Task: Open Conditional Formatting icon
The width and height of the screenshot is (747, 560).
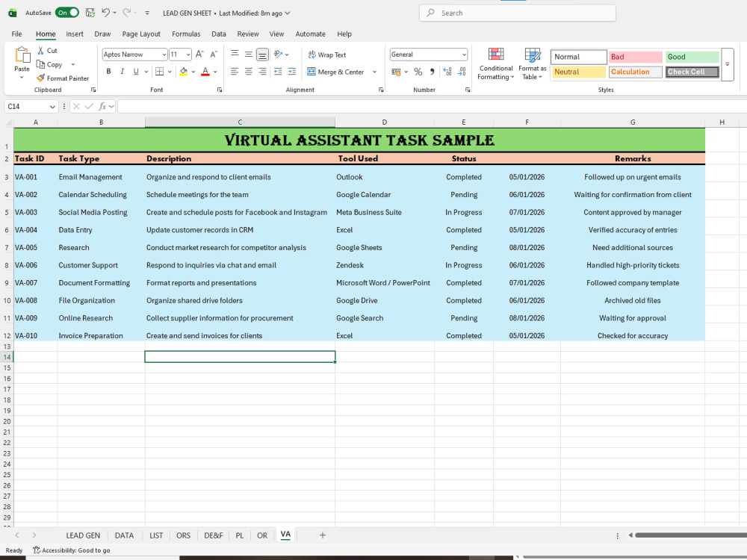Action: [496, 55]
